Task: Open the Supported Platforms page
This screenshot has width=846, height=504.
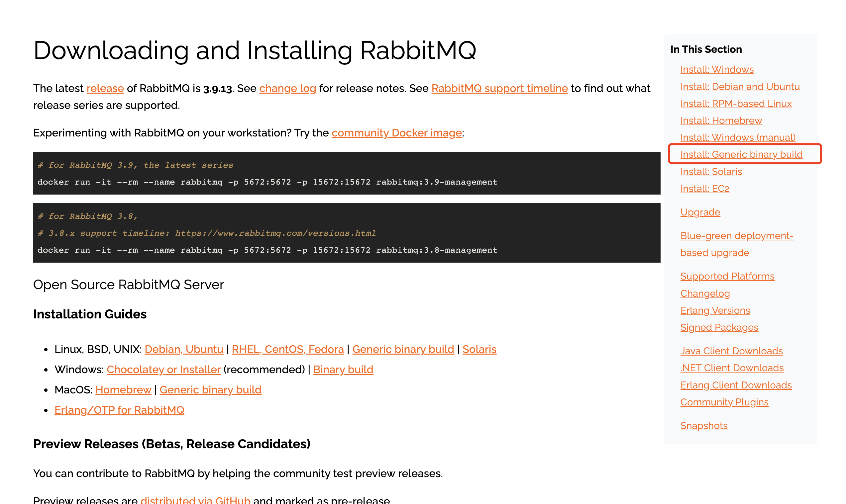Action: click(x=727, y=276)
